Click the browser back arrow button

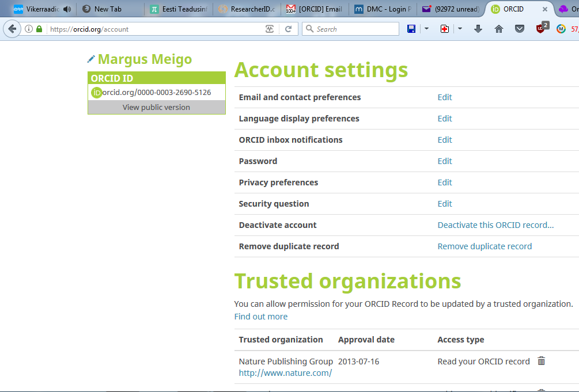point(12,29)
